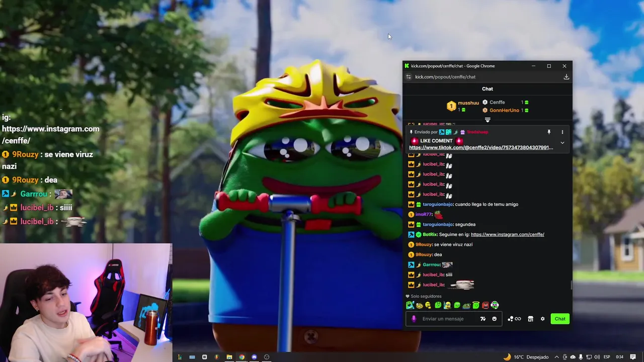Open the volume speaker tray icon
The height and width of the screenshot is (362, 644).
click(x=597, y=357)
